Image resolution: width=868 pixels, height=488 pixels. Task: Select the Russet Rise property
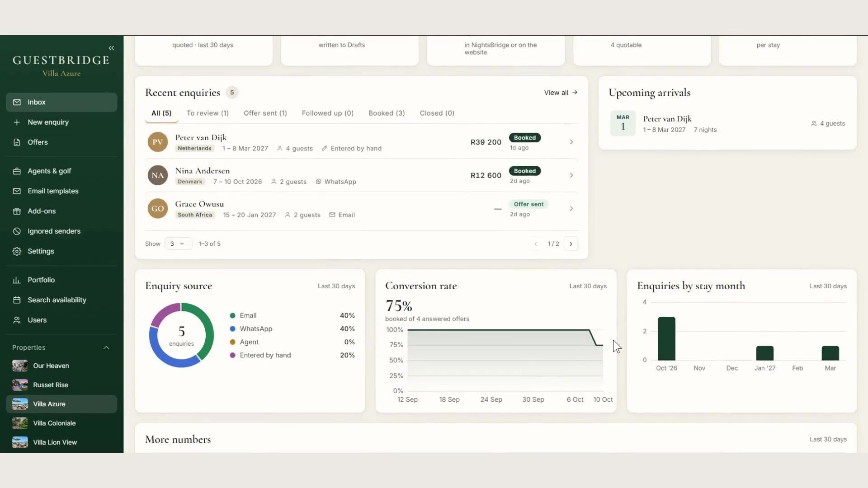coord(61,385)
